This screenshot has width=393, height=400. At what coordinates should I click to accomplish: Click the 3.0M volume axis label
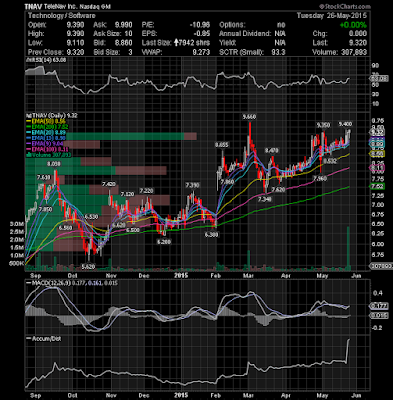(17, 224)
